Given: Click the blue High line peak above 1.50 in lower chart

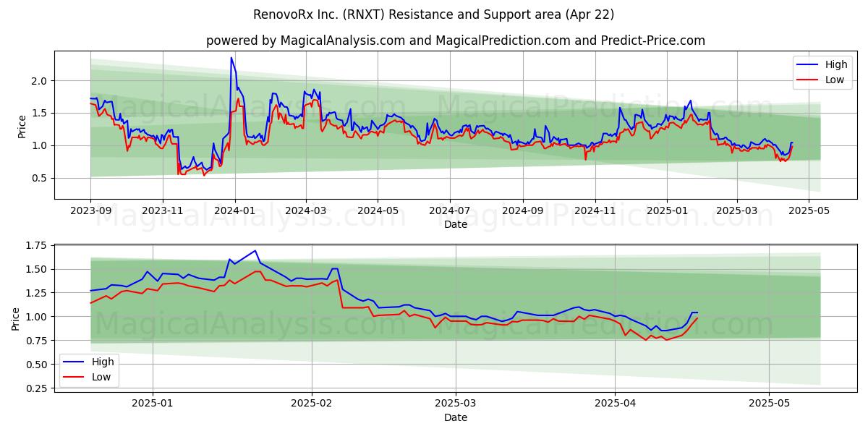Looking at the screenshot, I should pos(255,251).
